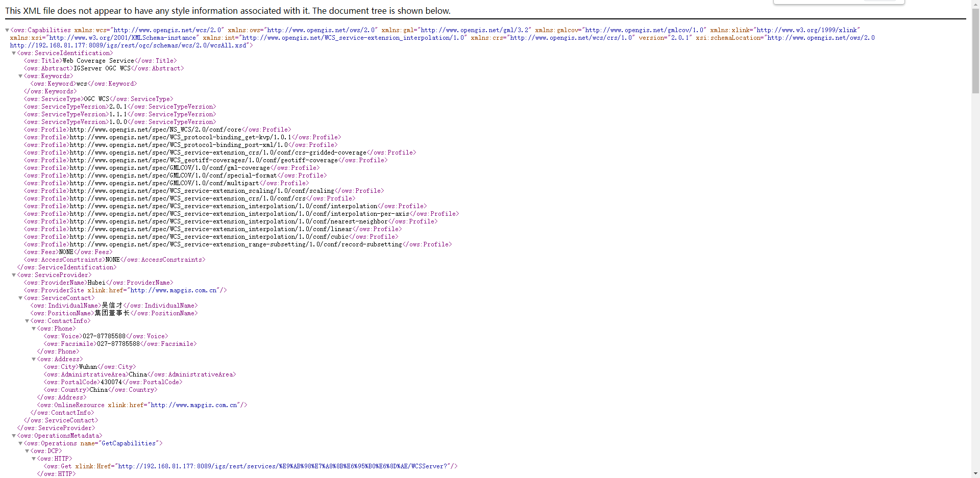Collapse the ows:ServiceContact node

[20, 298]
